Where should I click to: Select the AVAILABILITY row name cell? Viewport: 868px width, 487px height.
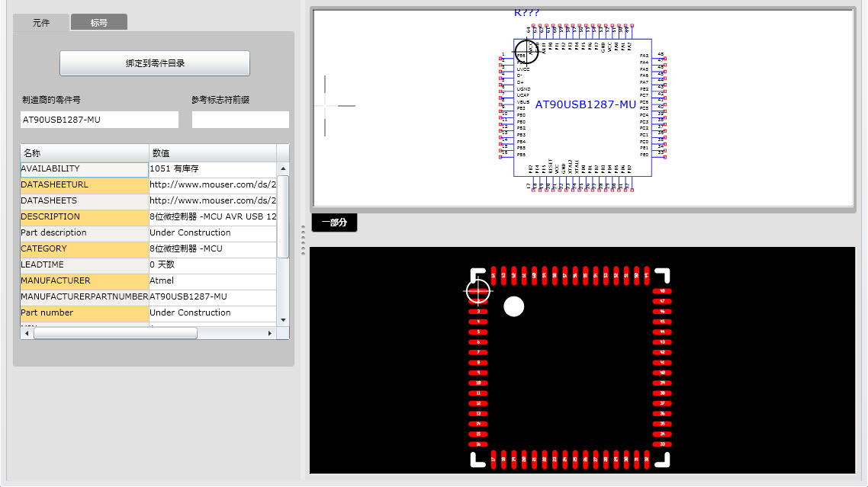(84, 168)
